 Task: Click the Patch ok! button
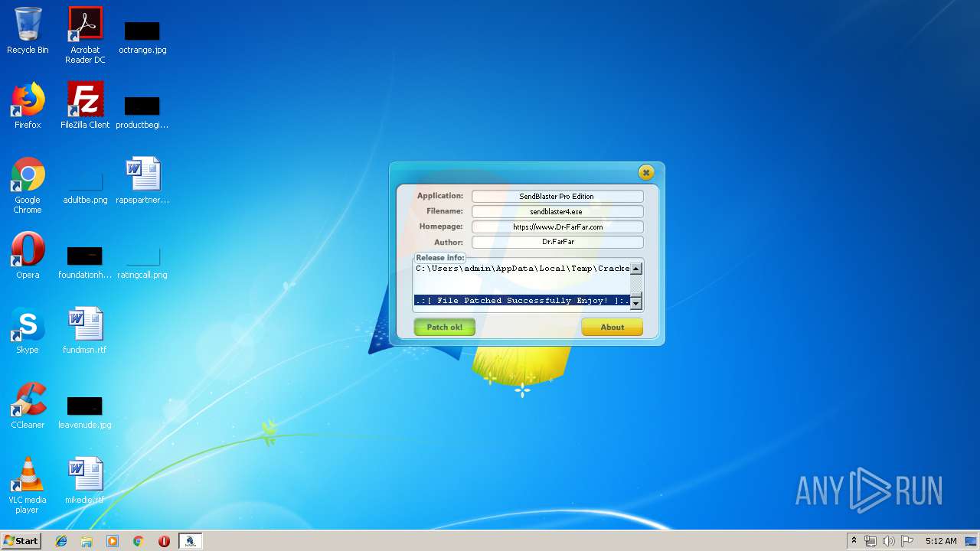tap(445, 327)
